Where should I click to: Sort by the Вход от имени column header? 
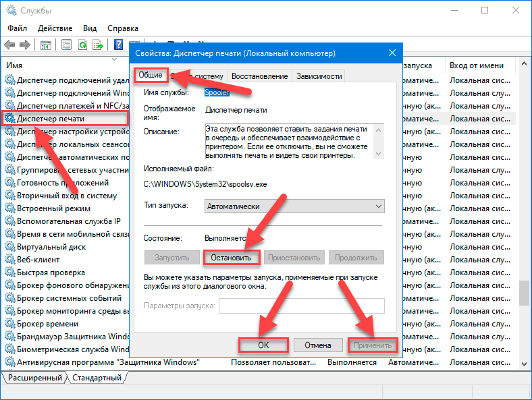click(477, 65)
